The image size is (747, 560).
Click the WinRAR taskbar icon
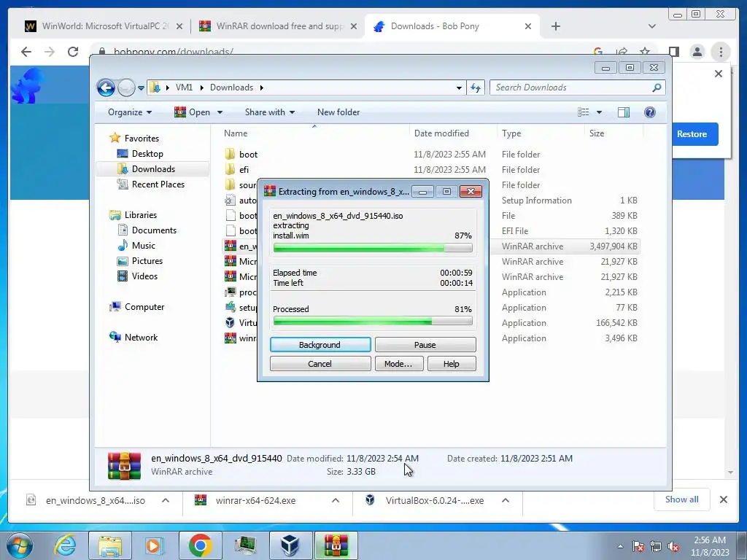click(336, 545)
